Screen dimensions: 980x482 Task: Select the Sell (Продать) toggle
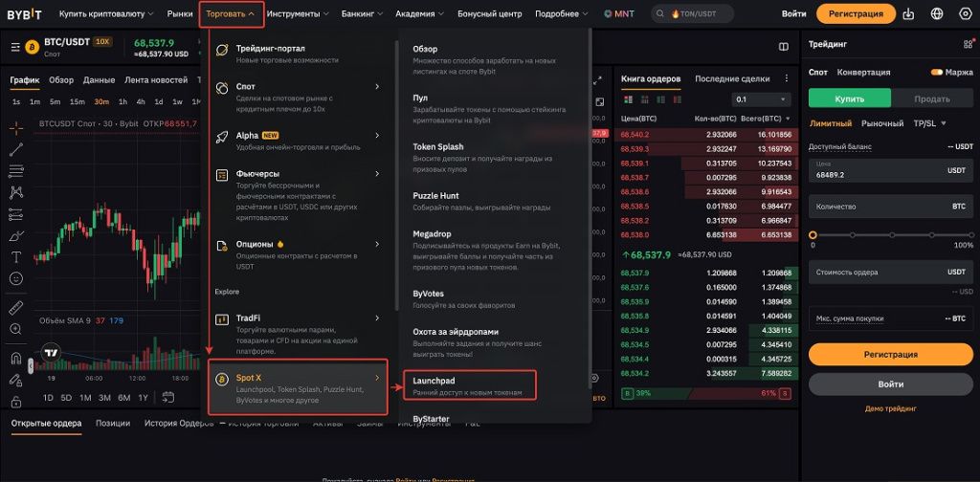932,99
